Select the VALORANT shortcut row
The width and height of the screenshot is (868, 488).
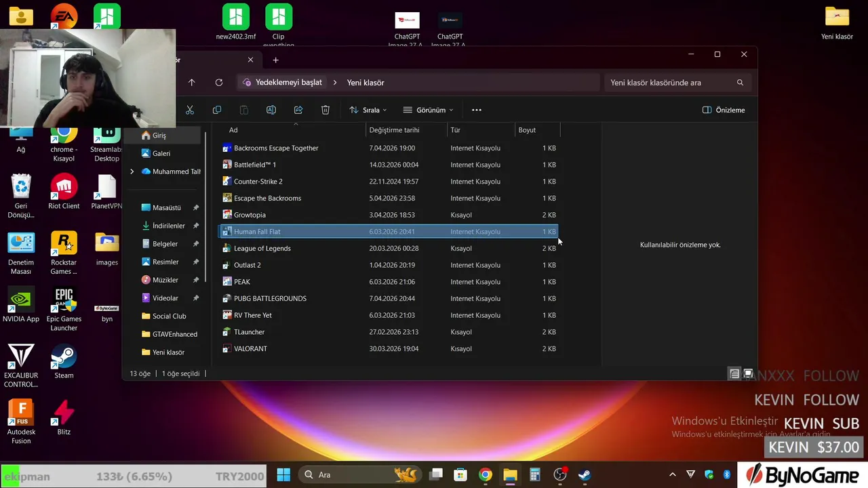click(388, 348)
